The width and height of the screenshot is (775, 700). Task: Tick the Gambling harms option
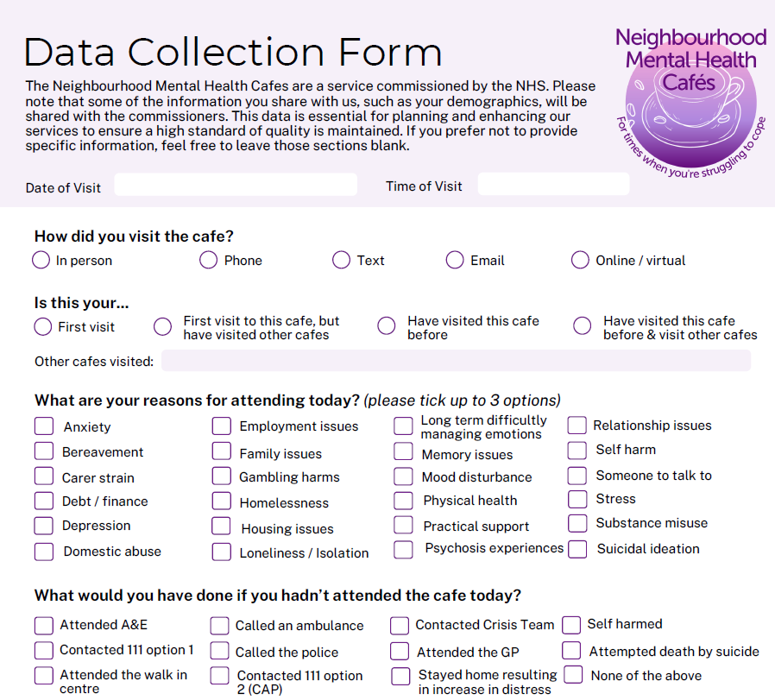coord(222,476)
